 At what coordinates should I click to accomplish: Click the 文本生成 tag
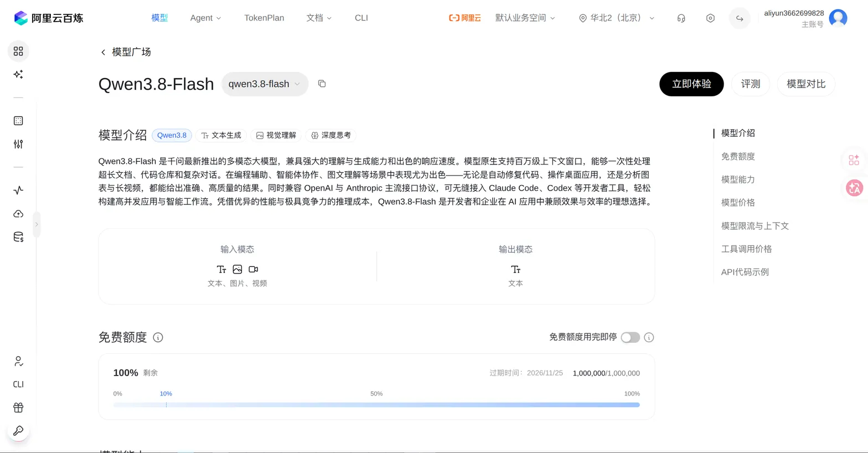(221, 135)
